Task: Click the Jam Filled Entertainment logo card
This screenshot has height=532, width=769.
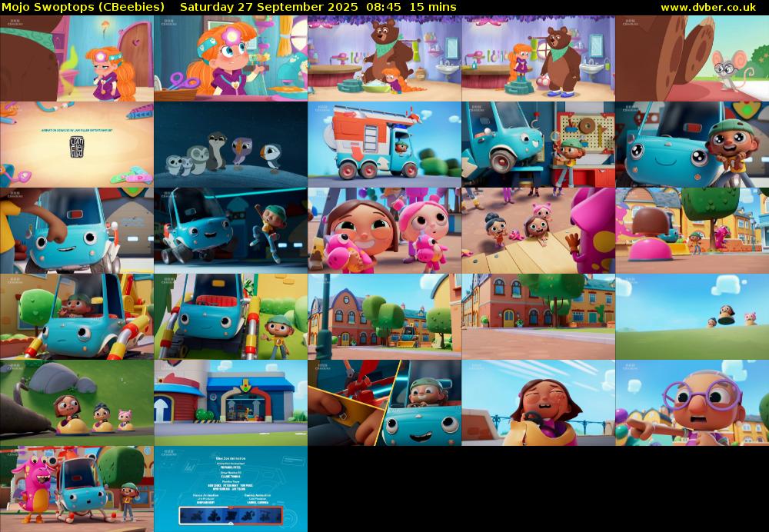Action: (x=77, y=146)
